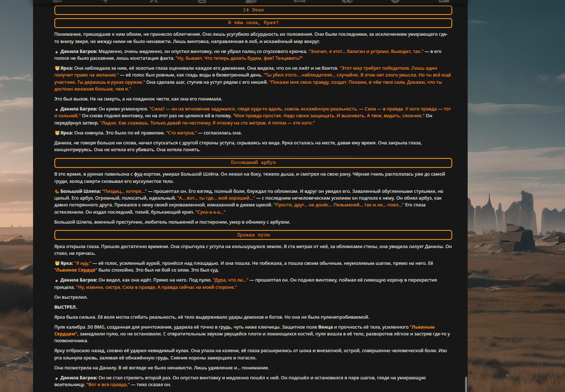Click the lion emoji beside 'Ярка: Она кивнула'

(x=57, y=133)
